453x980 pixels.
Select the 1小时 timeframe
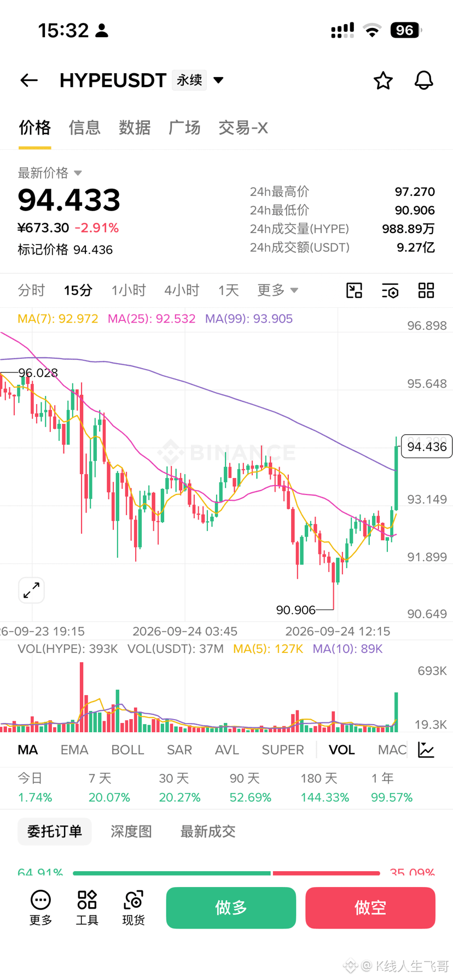click(129, 290)
